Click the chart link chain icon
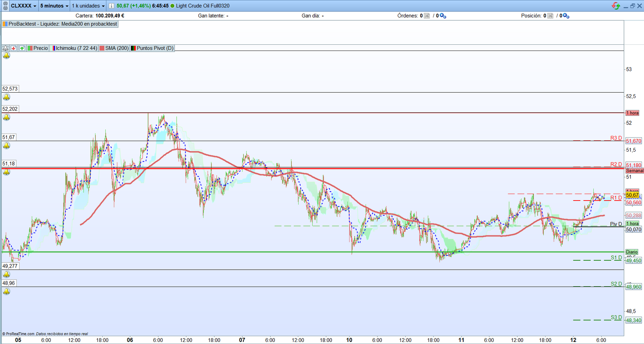The height and width of the screenshot is (344, 644). pos(5,6)
